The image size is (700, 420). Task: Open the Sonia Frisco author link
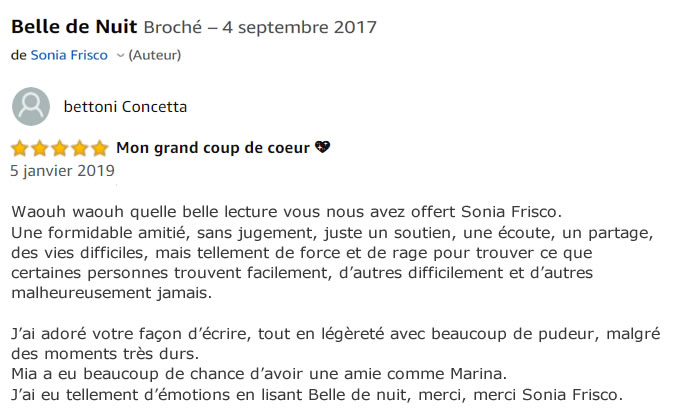click(x=69, y=55)
